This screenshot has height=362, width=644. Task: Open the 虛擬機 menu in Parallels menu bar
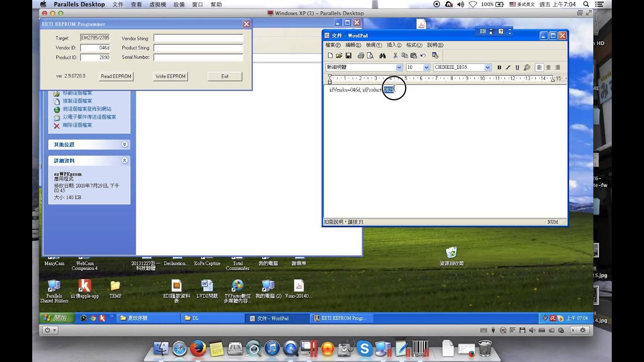click(x=159, y=4)
